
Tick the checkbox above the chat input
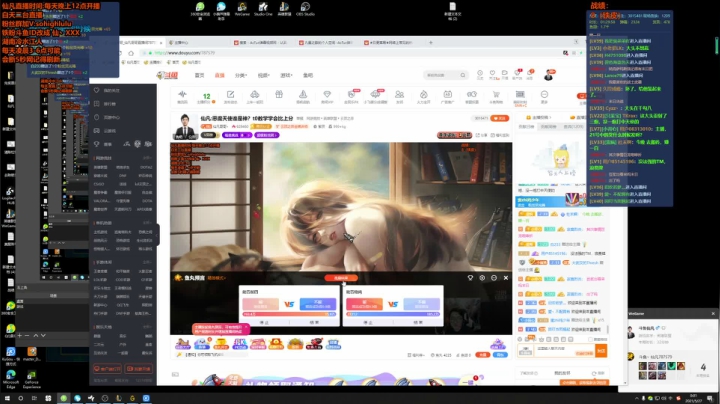coord(591,339)
